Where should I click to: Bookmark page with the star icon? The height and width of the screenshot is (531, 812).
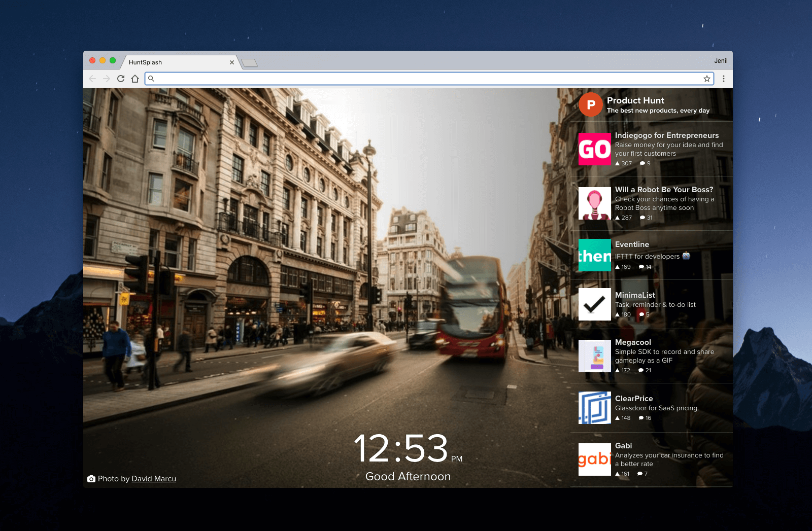tap(706, 79)
